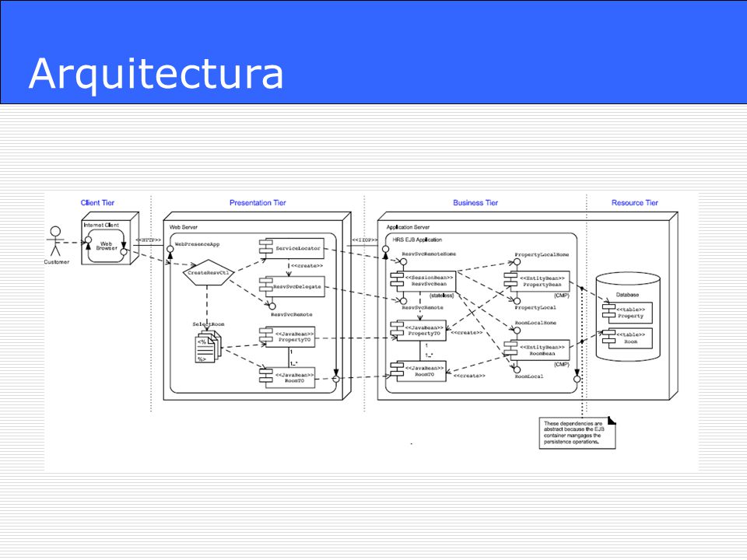Select the ResvSvcDelegate component

click(x=292, y=287)
